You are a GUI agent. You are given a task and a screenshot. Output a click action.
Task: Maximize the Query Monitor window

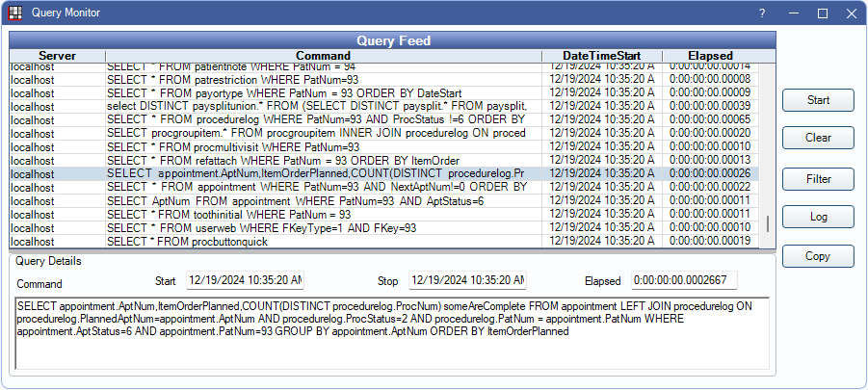click(x=823, y=13)
